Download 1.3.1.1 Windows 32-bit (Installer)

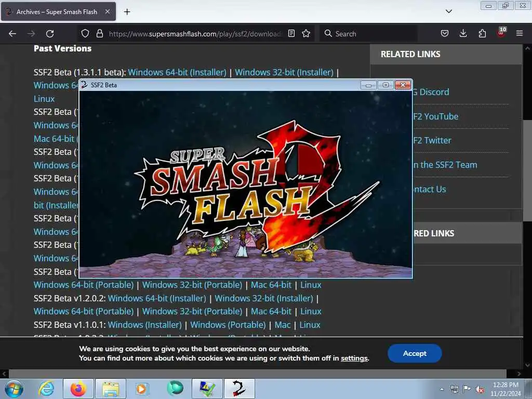click(284, 72)
